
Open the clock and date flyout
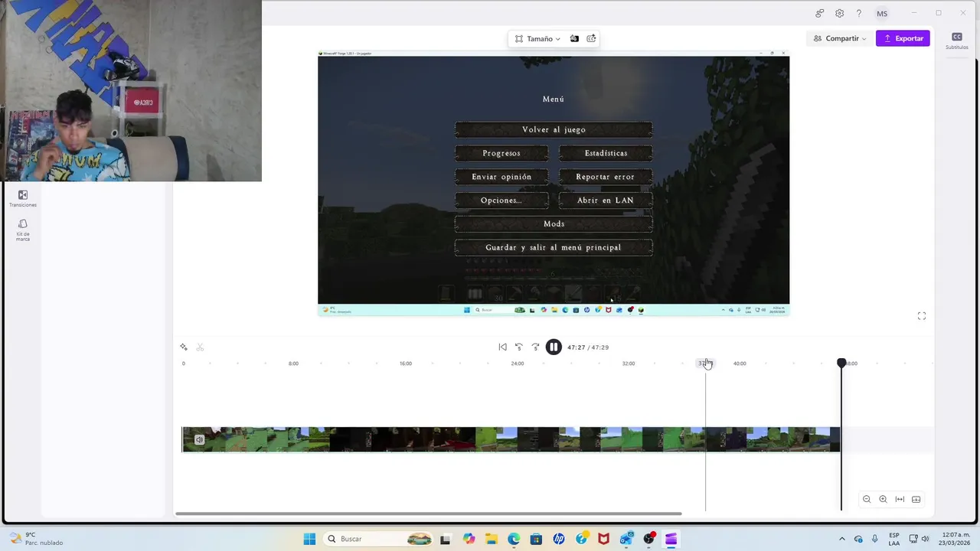coord(955,539)
